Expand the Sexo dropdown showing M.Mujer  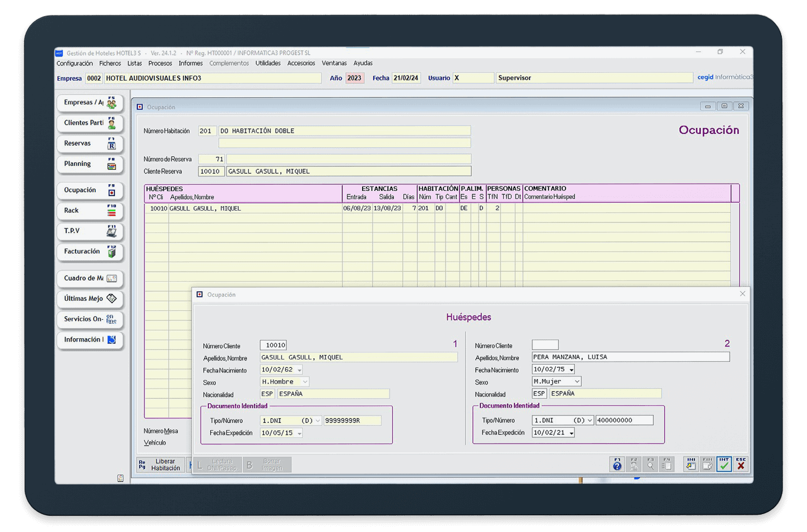coord(577,381)
